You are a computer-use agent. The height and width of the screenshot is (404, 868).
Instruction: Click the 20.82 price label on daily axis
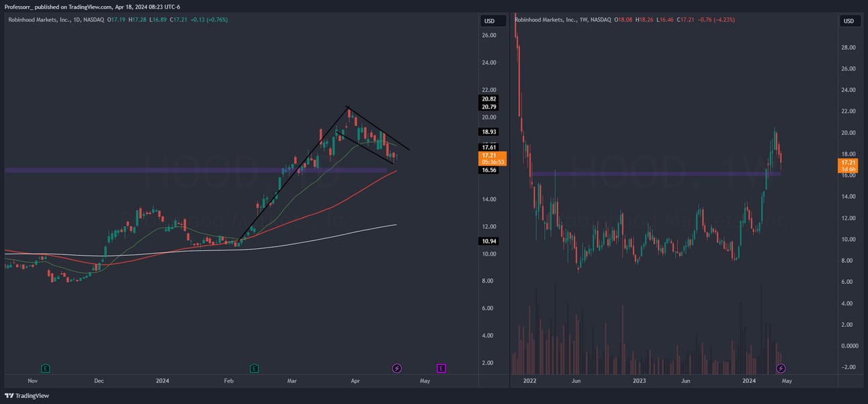click(488, 99)
